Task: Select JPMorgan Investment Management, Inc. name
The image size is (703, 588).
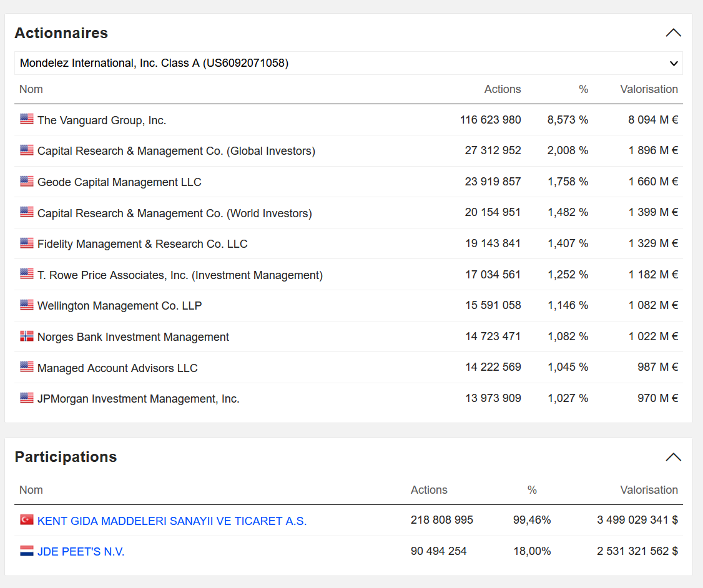Action: pyautogui.click(x=139, y=399)
